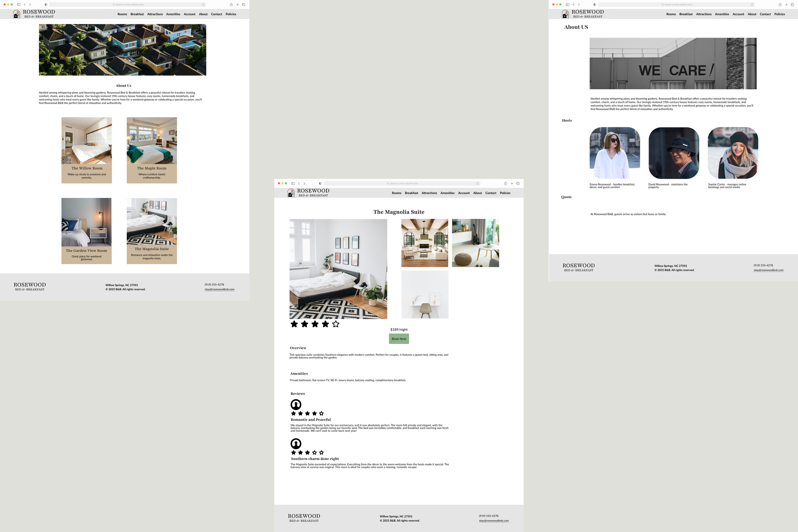Image resolution: width=798 pixels, height=532 pixels.
Task: Click tab overview icon in About US browser
Action: pos(792,5)
